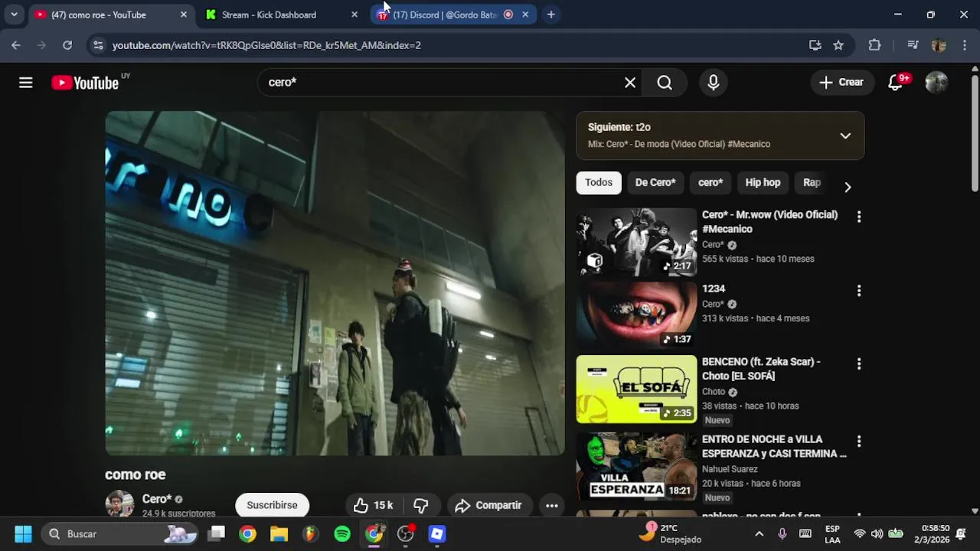Image resolution: width=980 pixels, height=551 pixels.
Task: Show more filter chips with right arrow
Action: click(847, 187)
